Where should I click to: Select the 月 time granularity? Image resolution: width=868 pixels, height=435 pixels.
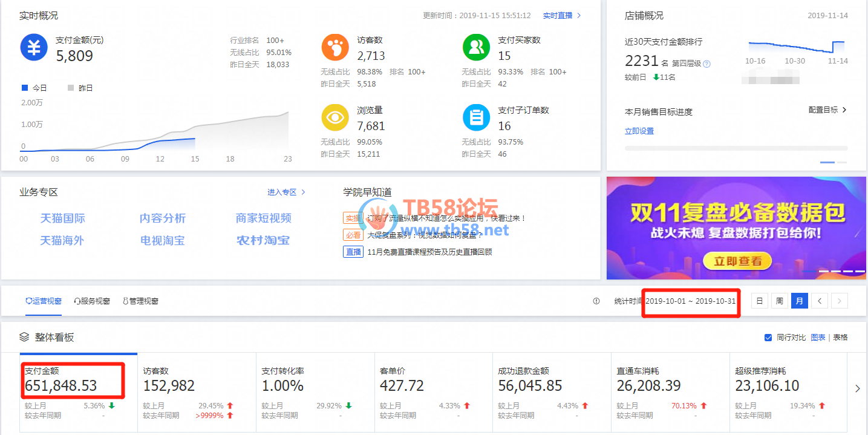tap(800, 301)
